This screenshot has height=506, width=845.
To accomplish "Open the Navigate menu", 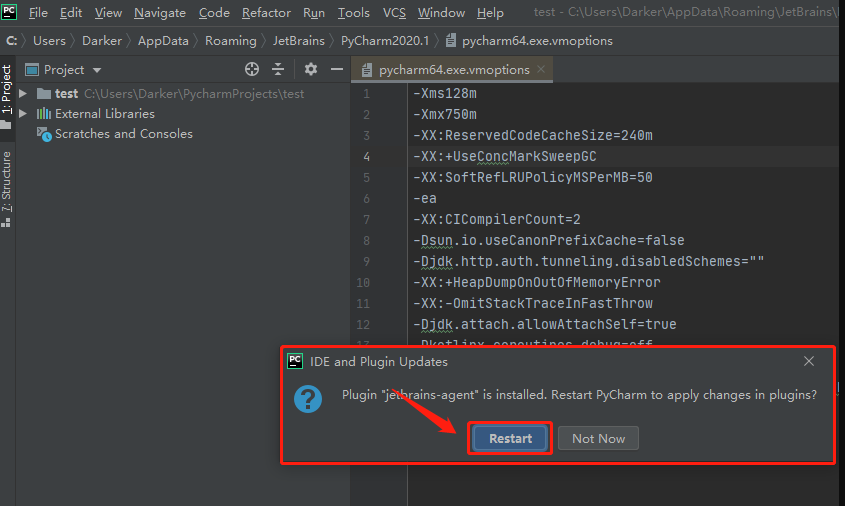I will [x=160, y=12].
